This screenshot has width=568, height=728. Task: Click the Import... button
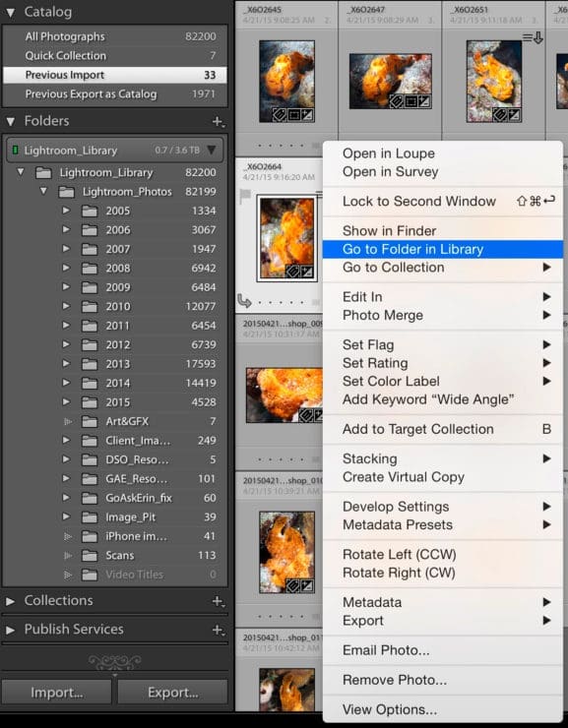point(57,693)
